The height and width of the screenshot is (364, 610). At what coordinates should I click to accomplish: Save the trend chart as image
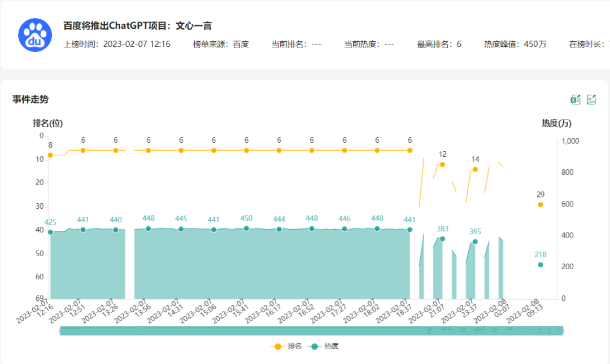click(x=591, y=100)
